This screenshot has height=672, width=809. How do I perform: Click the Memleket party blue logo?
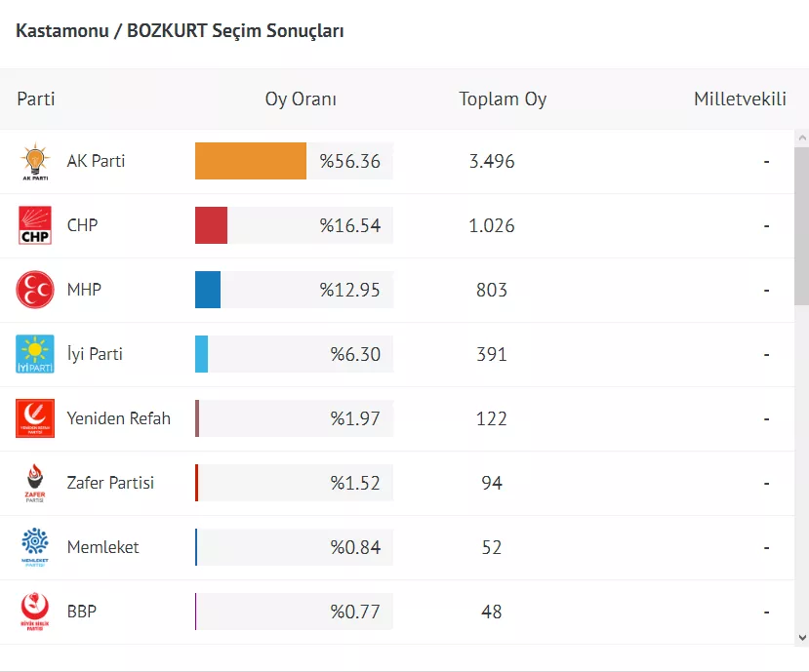[35, 547]
